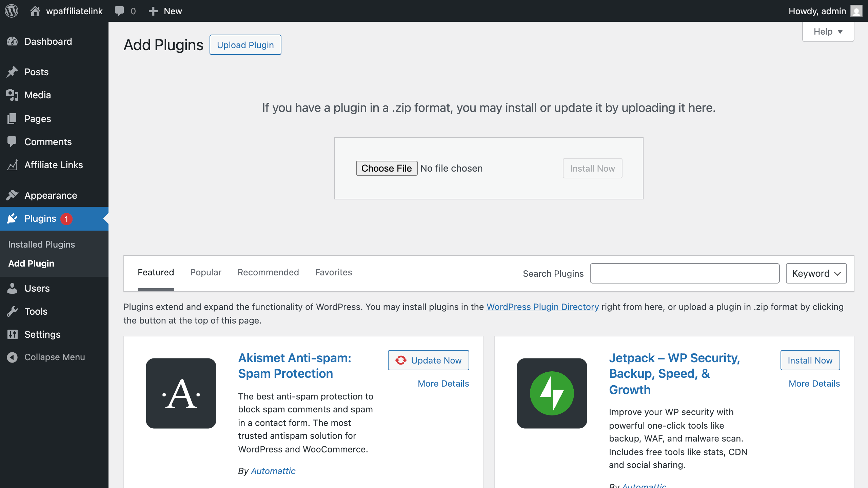Screen dimensions: 868x488
Task: Open the WordPress logo menu
Action: point(12,11)
